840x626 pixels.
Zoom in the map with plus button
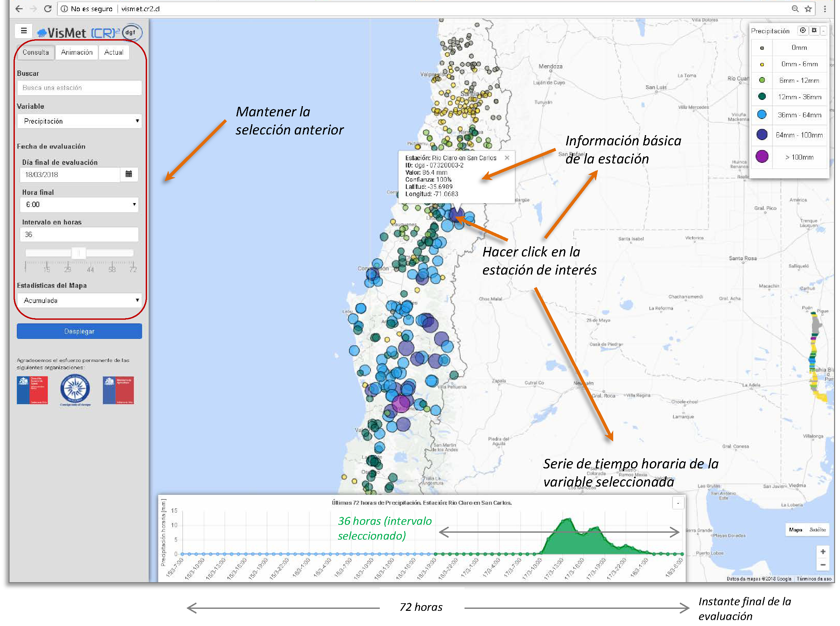tap(823, 551)
